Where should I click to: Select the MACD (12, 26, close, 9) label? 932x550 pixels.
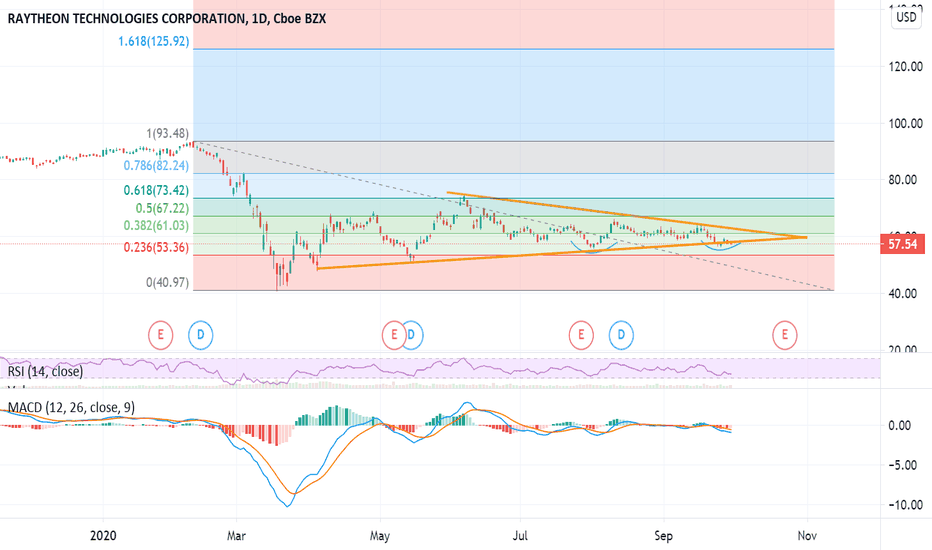pyautogui.click(x=71, y=407)
